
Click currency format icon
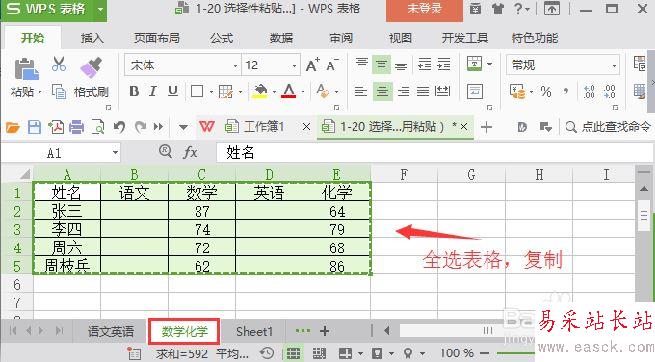518,91
